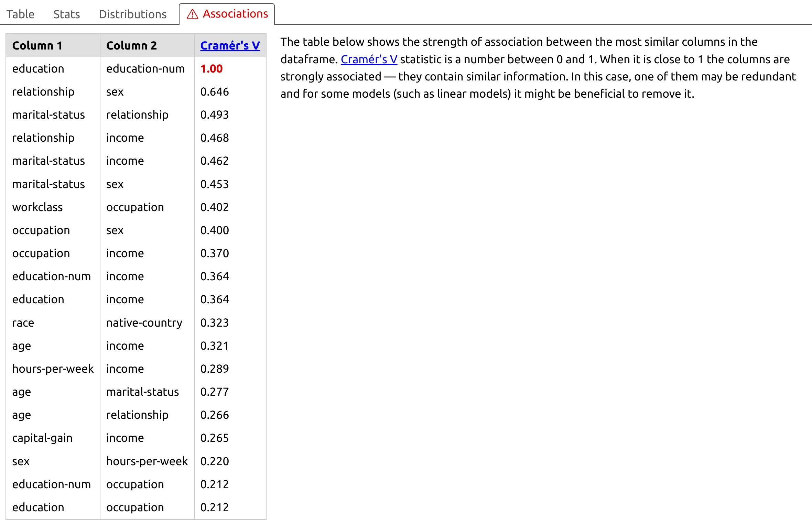Open the Stats tab
The height and width of the screenshot is (525, 812).
pyautogui.click(x=66, y=14)
